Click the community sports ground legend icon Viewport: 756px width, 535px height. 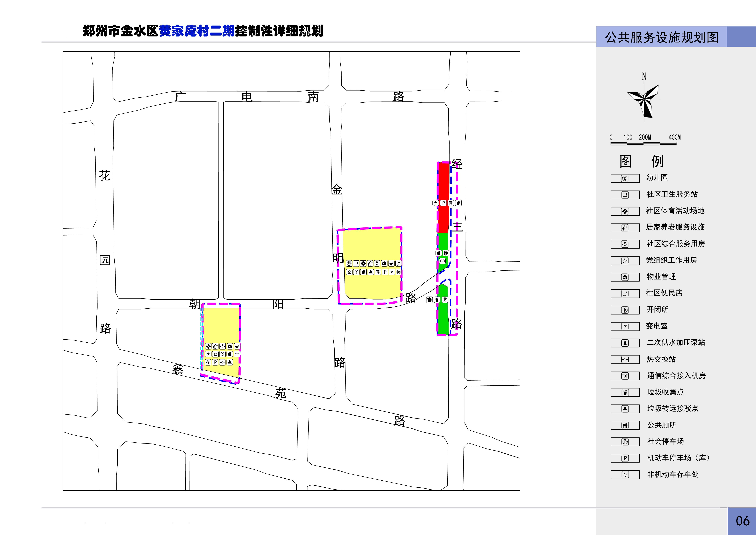point(625,211)
